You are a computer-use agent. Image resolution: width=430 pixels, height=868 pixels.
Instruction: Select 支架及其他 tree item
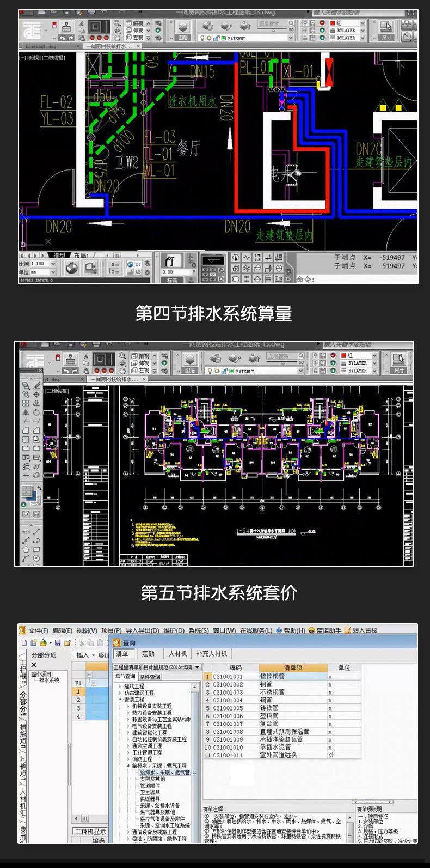pos(152,779)
